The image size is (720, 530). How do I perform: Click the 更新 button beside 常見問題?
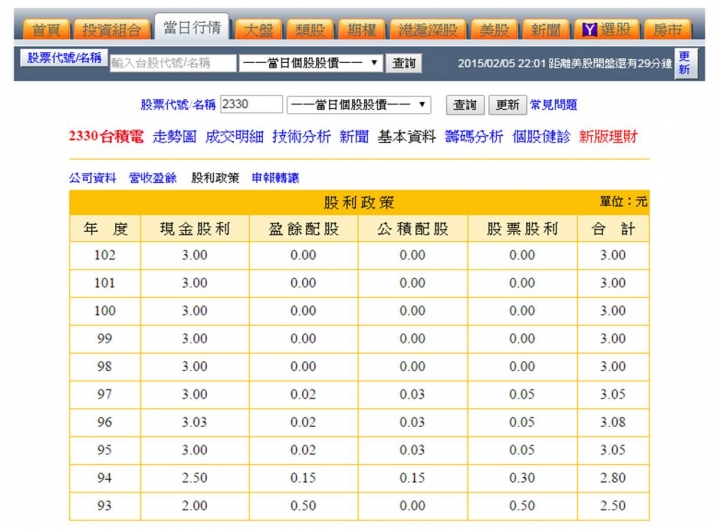(507, 105)
